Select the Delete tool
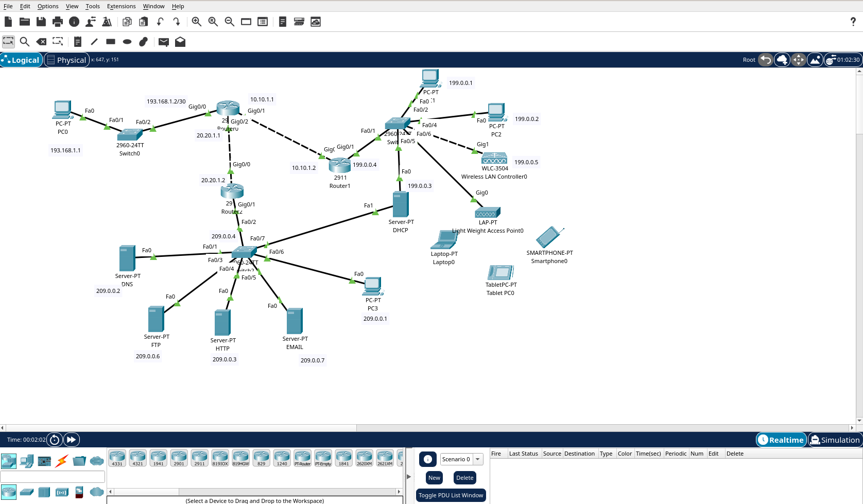This screenshot has width=863, height=504. tap(41, 42)
